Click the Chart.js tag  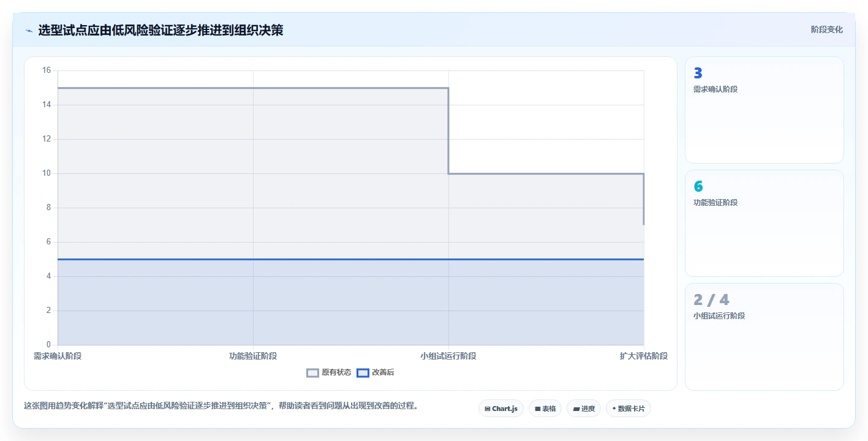point(501,409)
